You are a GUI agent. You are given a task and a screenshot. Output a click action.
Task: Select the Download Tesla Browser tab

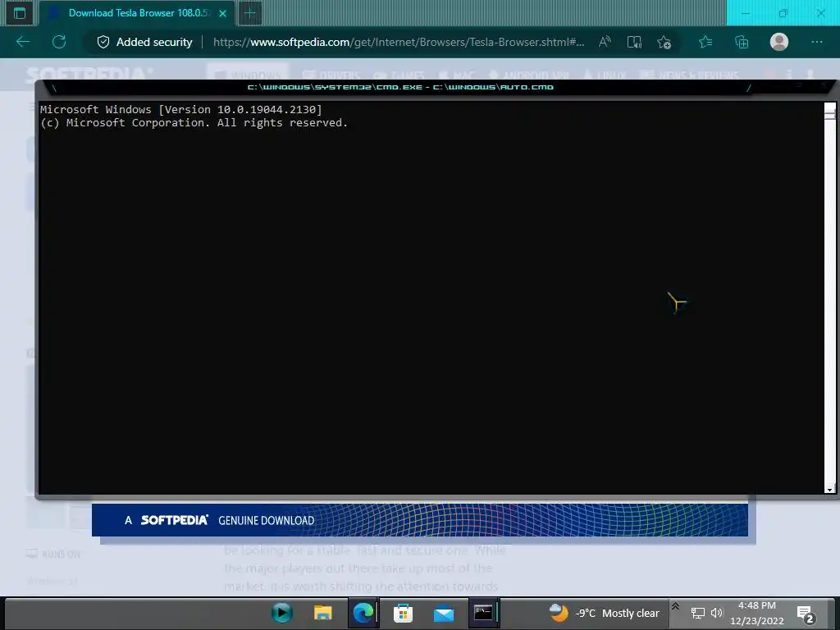pyautogui.click(x=136, y=13)
